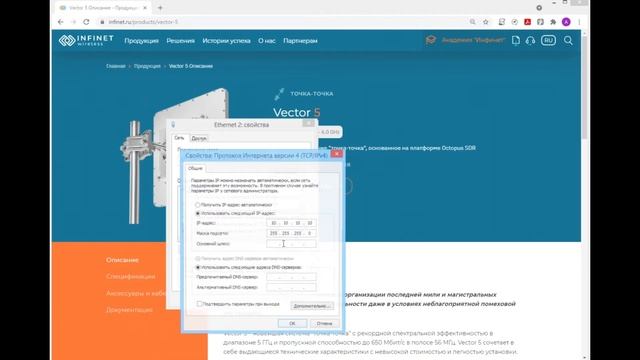Select 'Use the following IP address' radio button
This screenshot has width=640, height=360.
pos(198,213)
